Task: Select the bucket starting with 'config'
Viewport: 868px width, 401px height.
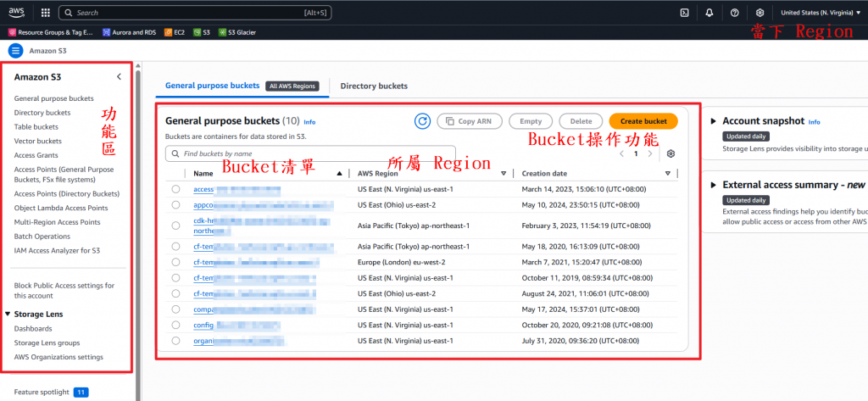Action: tap(175, 325)
